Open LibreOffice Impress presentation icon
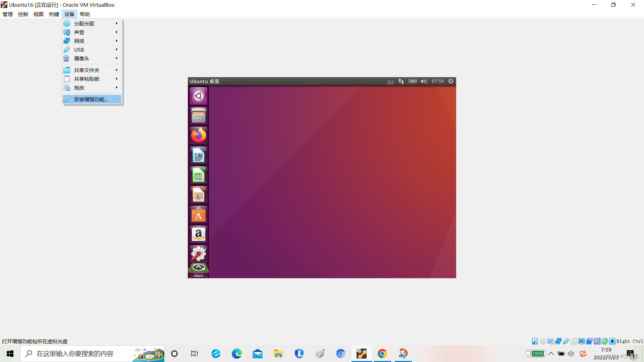644x362 pixels. coord(199,195)
